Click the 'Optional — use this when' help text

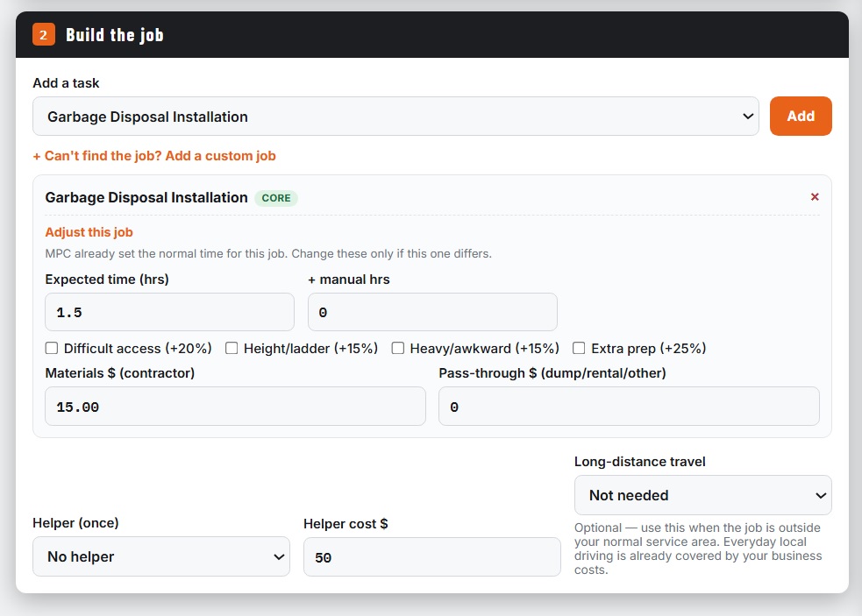coord(698,549)
